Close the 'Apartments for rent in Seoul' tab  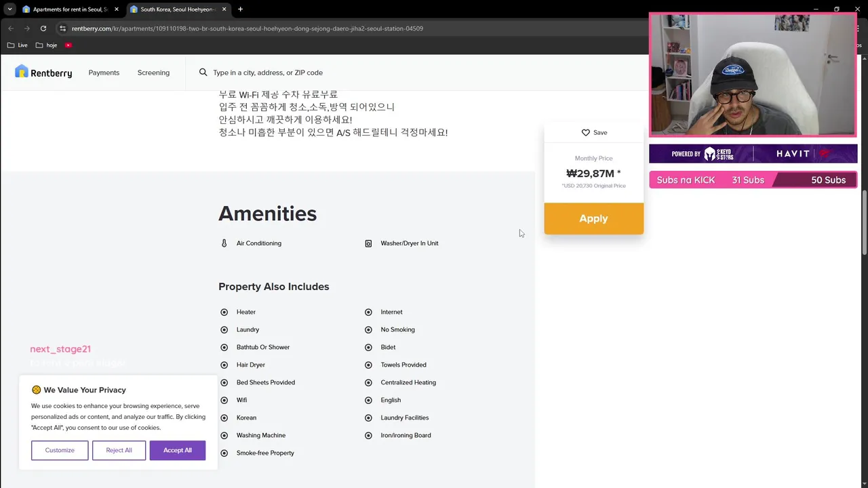[x=117, y=9]
